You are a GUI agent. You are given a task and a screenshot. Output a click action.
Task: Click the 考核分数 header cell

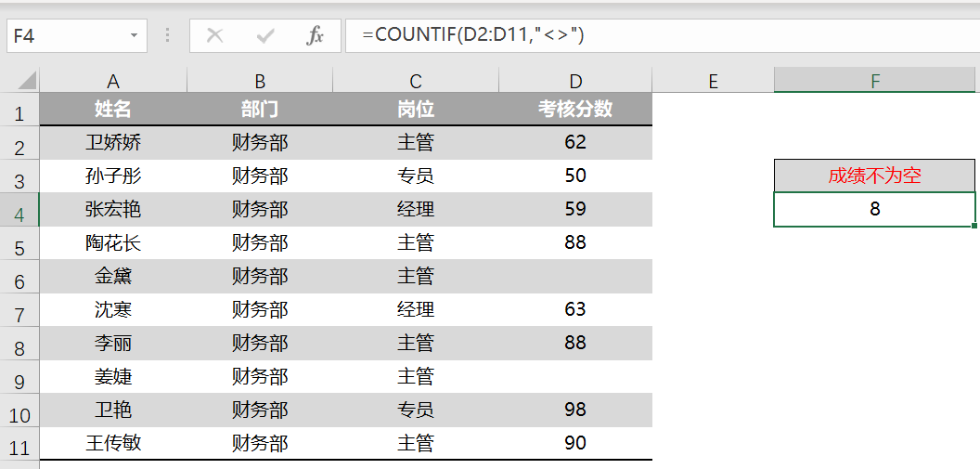(x=575, y=110)
